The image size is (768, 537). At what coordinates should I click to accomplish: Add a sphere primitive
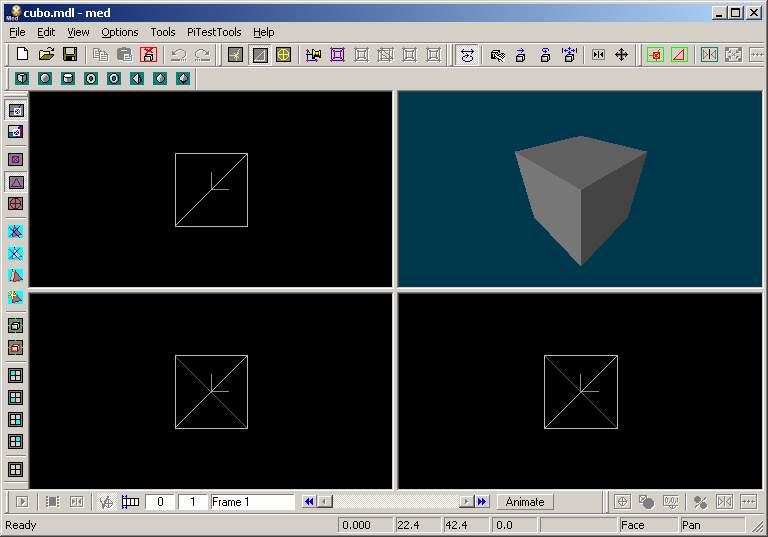tap(45, 78)
